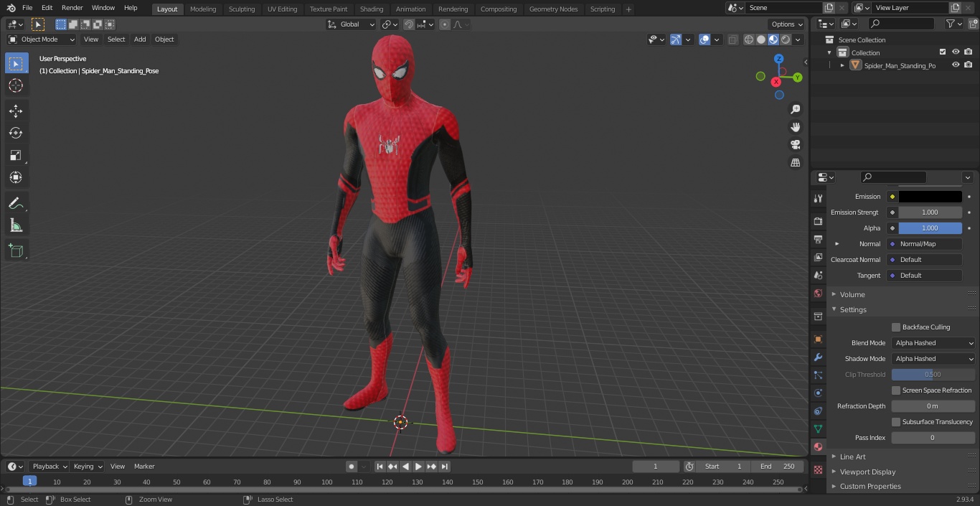The height and width of the screenshot is (506, 980).
Task: Expand Spider_Man_Standing_Po tree item
Action: tap(842, 65)
